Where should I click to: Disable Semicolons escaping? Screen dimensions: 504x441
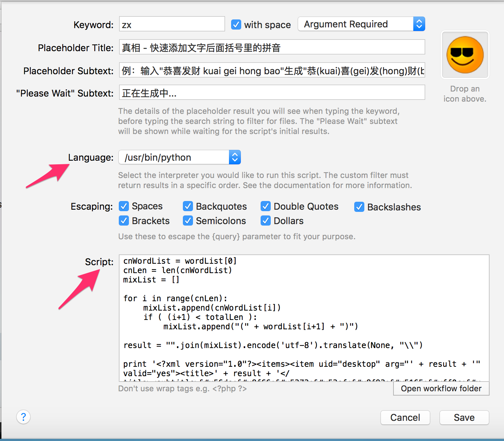pos(188,220)
